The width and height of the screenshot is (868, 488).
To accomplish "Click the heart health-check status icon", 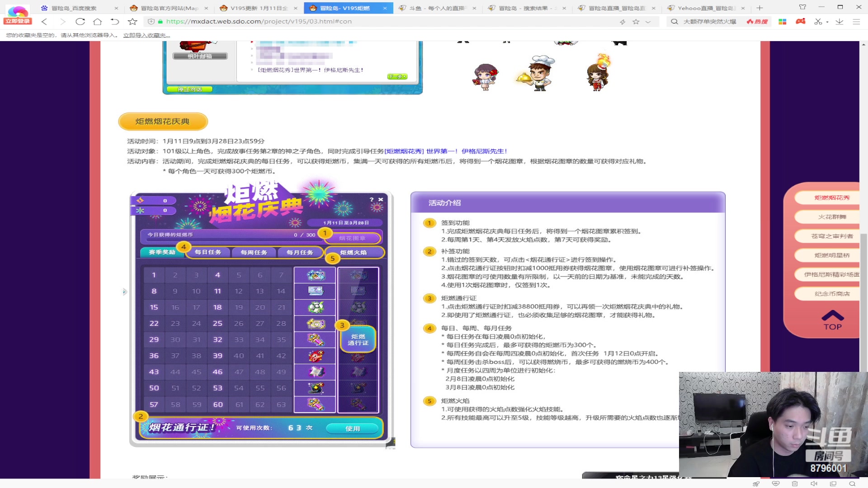I will (776, 483).
